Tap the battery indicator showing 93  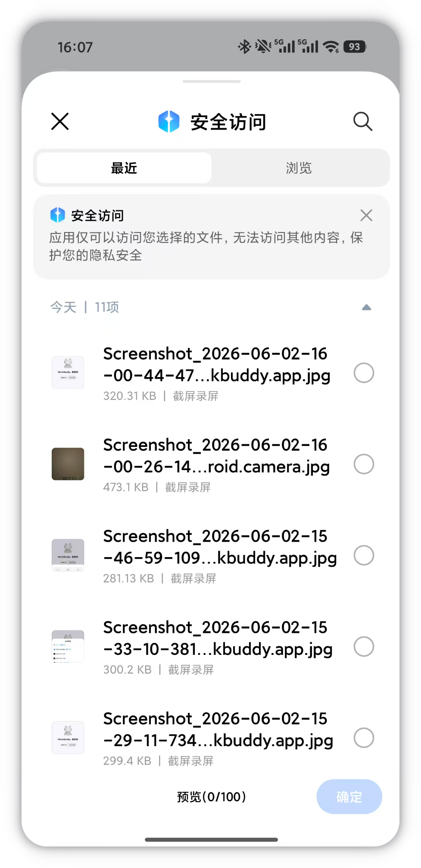355,46
